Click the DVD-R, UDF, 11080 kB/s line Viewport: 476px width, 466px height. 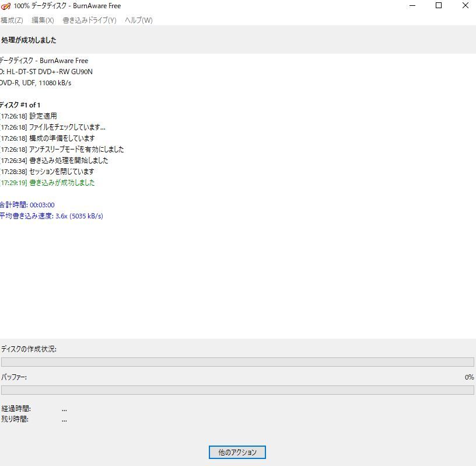tap(36, 83)
